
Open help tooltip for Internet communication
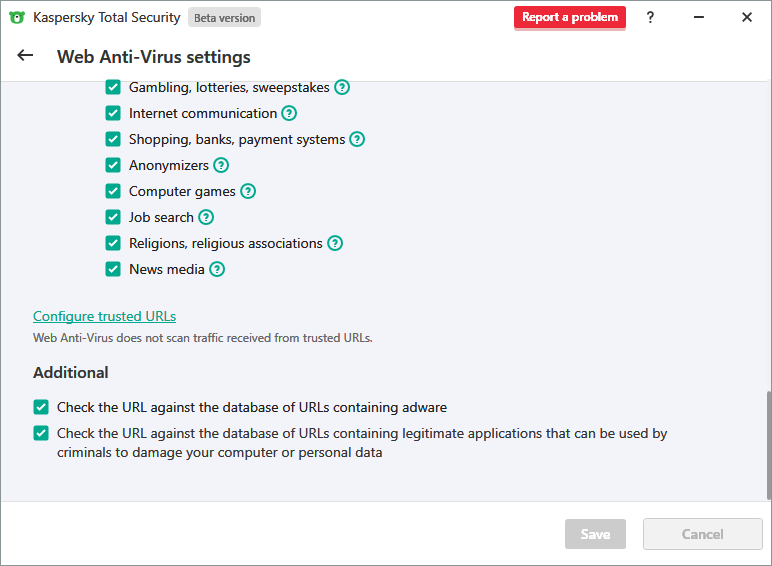(x=289, y=113)
